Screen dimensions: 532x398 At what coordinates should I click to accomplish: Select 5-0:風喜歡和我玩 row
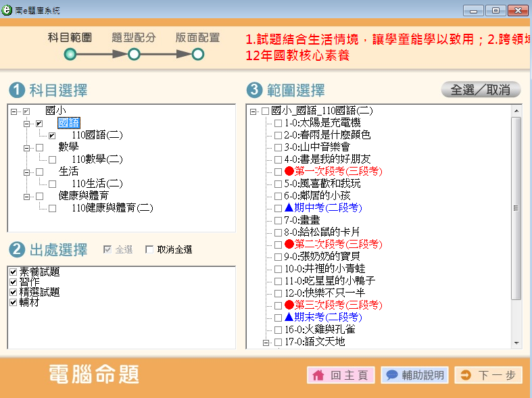click(x=322, y=184)
